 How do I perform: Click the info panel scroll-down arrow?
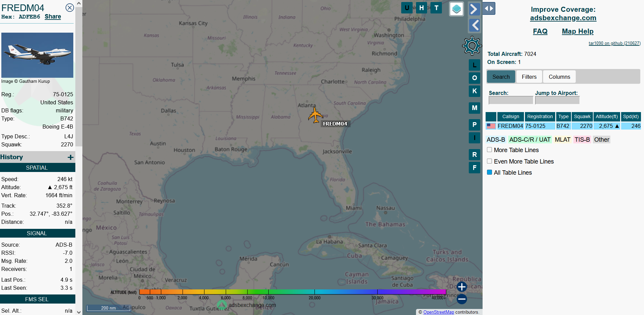pyautogui.click(x=79, y=312)
